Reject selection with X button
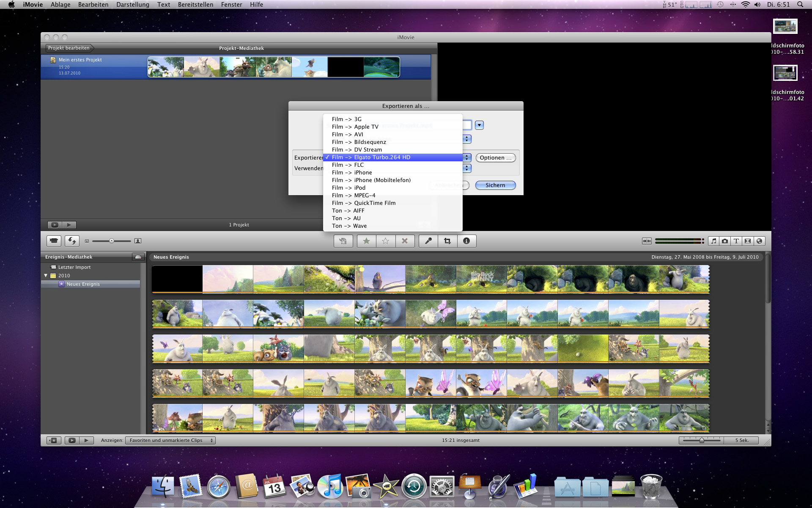The width and height of the screenshot is (812, 508). [405, 241]
